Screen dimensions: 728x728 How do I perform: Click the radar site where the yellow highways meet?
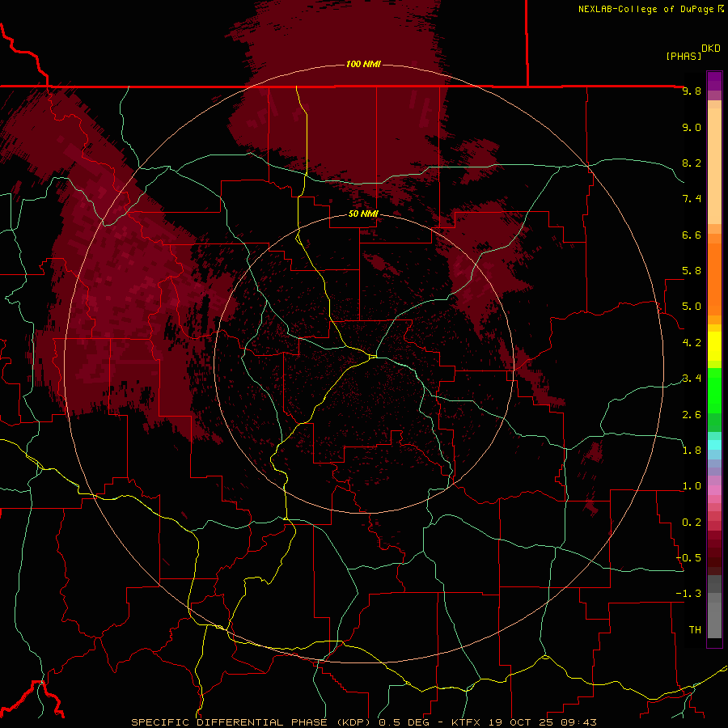372,357
